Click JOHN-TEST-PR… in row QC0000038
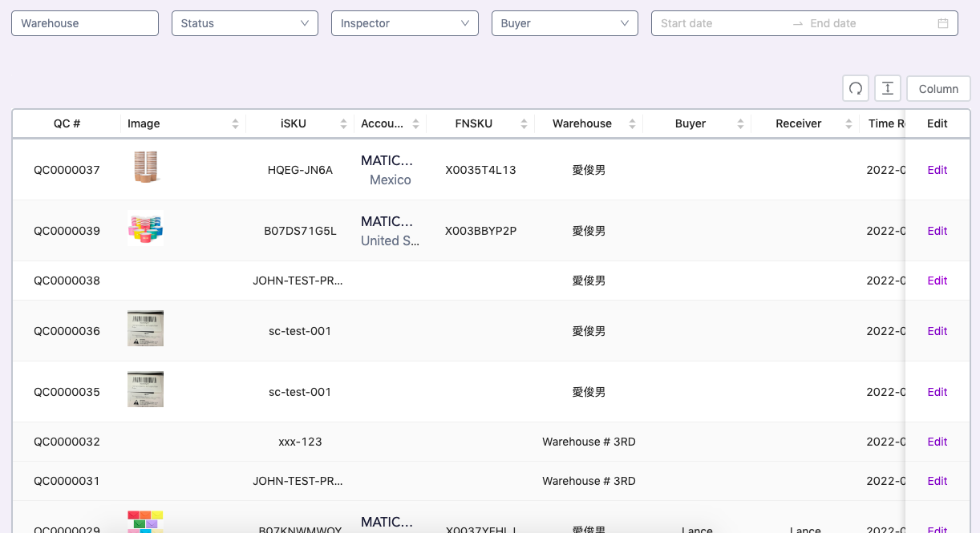The height and width of the screenshot is (533, 980). (x=298, y=281)
